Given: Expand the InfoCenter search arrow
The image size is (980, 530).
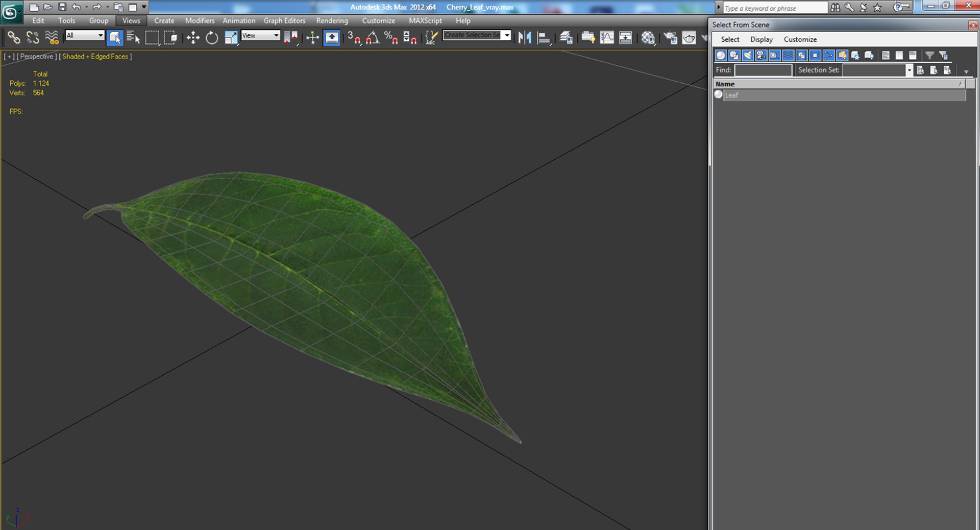Looking at the screenshot, I should click(x=719, y=7).
